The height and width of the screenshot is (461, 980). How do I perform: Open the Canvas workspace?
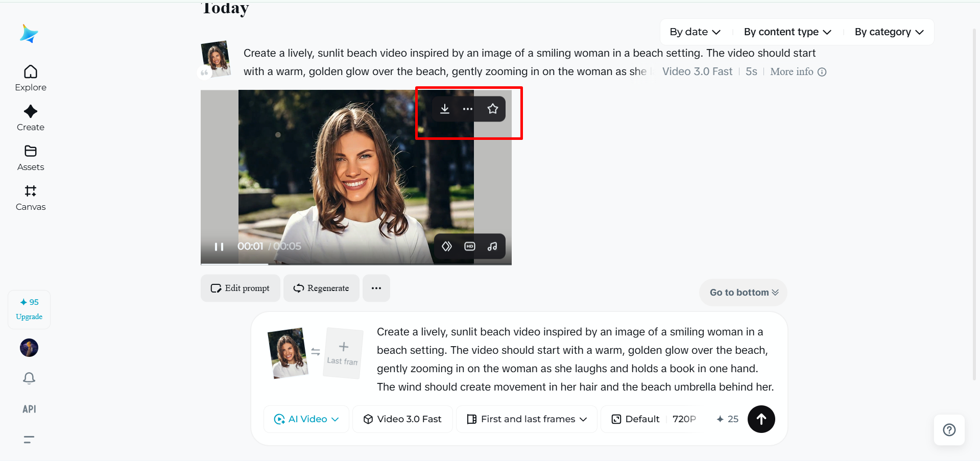coord(31,198)
